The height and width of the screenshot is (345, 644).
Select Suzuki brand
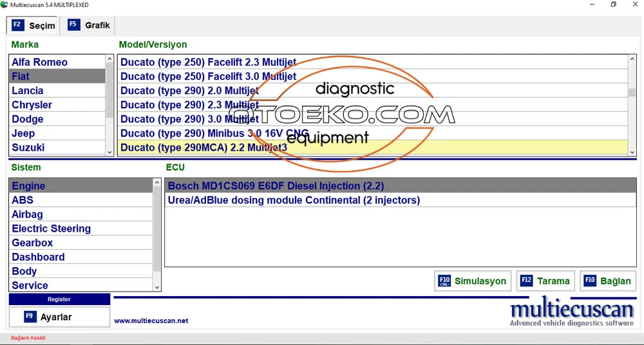click(57, 147)
